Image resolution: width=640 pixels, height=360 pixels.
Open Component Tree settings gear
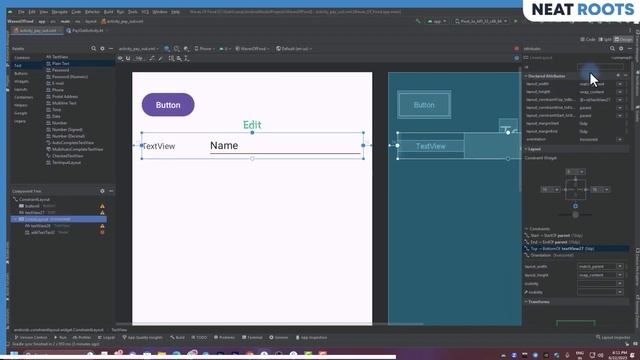pos(102,191)
